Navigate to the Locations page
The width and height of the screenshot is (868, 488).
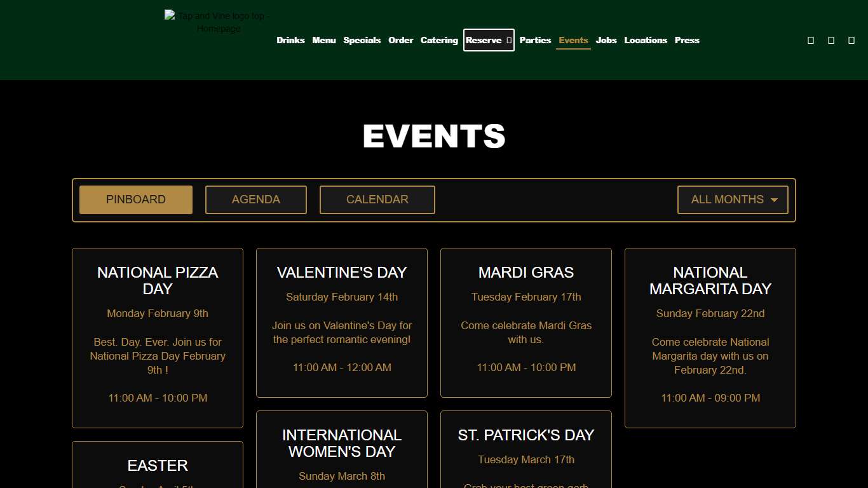(x=646, y=40)
